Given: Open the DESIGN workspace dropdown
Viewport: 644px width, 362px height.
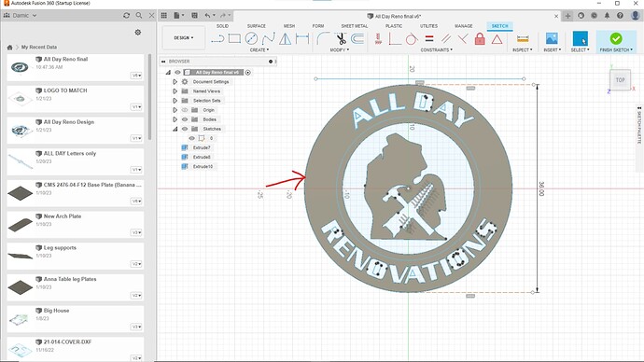Looking at the screenshot, I should pyautogui.click(x=184, y=37).
